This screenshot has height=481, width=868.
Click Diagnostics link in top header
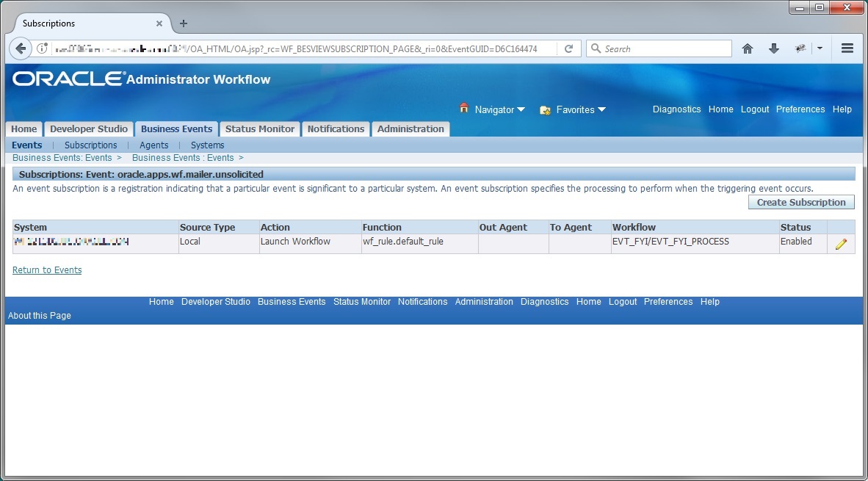pyautogui.click(x=676, y=109)
